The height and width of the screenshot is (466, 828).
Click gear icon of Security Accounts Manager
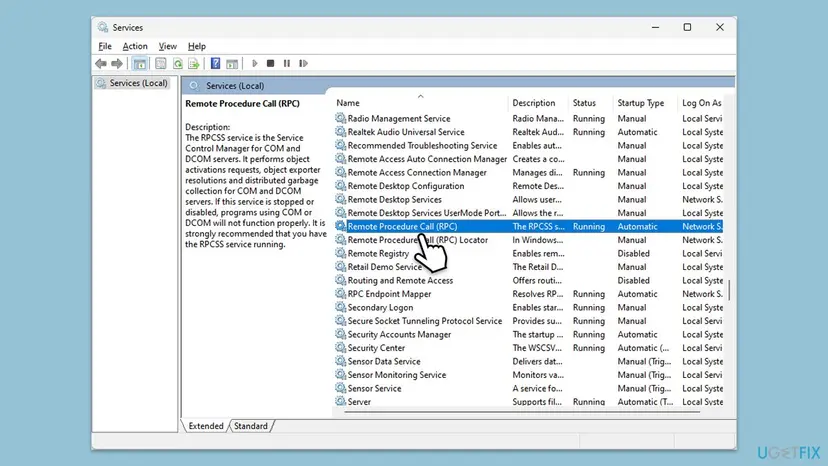point(341,334)
